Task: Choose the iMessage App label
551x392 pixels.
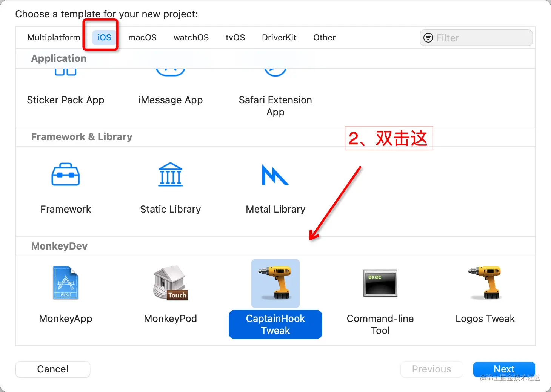Action: (171, 100)
